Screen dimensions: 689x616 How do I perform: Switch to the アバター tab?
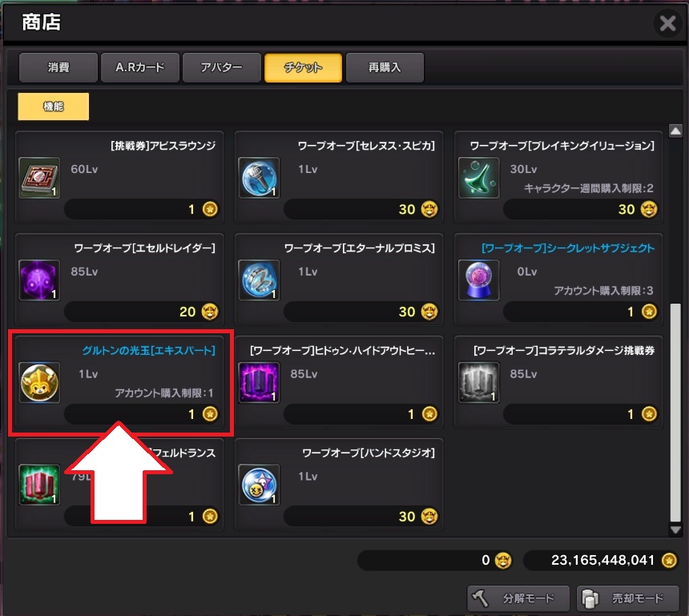(x=222, y=67)
